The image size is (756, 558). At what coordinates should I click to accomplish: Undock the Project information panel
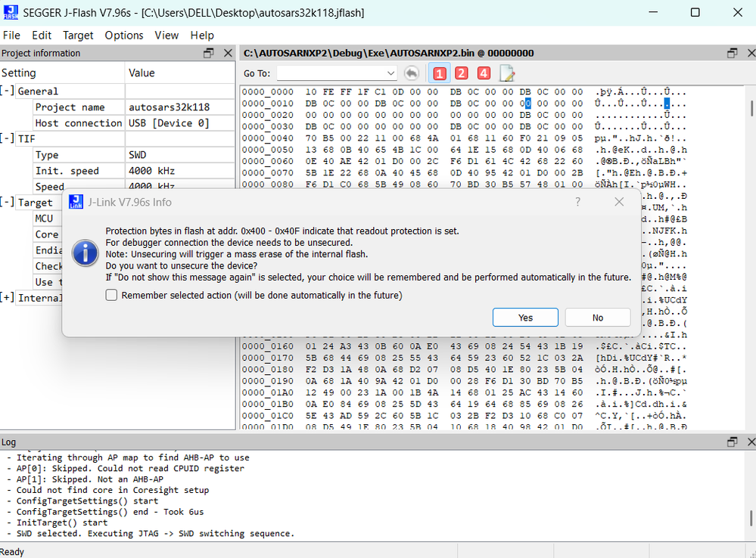(208, 53)
